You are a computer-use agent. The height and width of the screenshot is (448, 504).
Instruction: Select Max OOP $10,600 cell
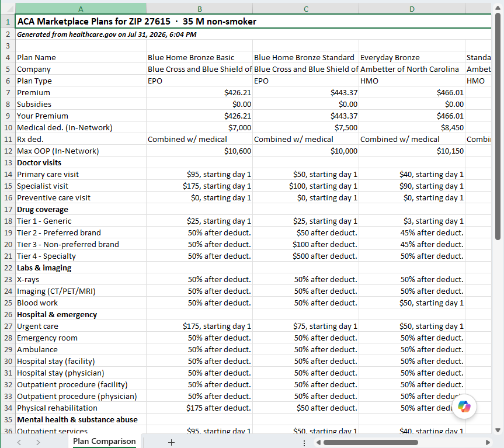point(200,151)
